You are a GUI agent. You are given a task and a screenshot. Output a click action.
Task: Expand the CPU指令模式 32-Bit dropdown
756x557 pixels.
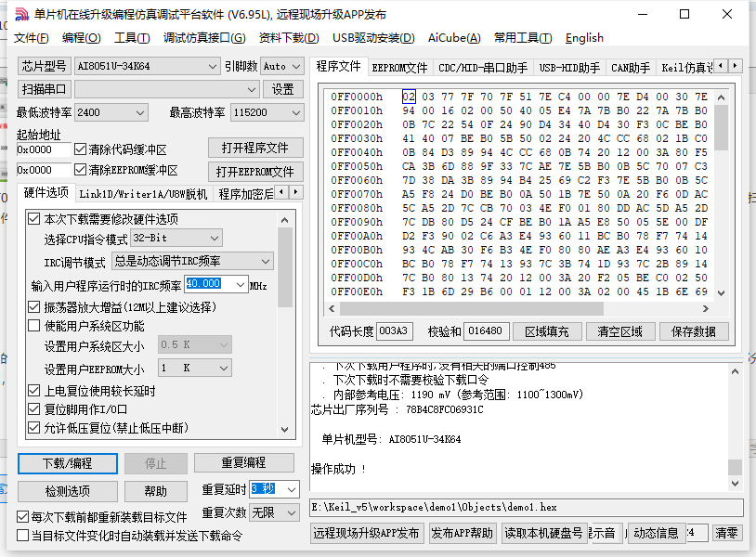tap(215, 238)
